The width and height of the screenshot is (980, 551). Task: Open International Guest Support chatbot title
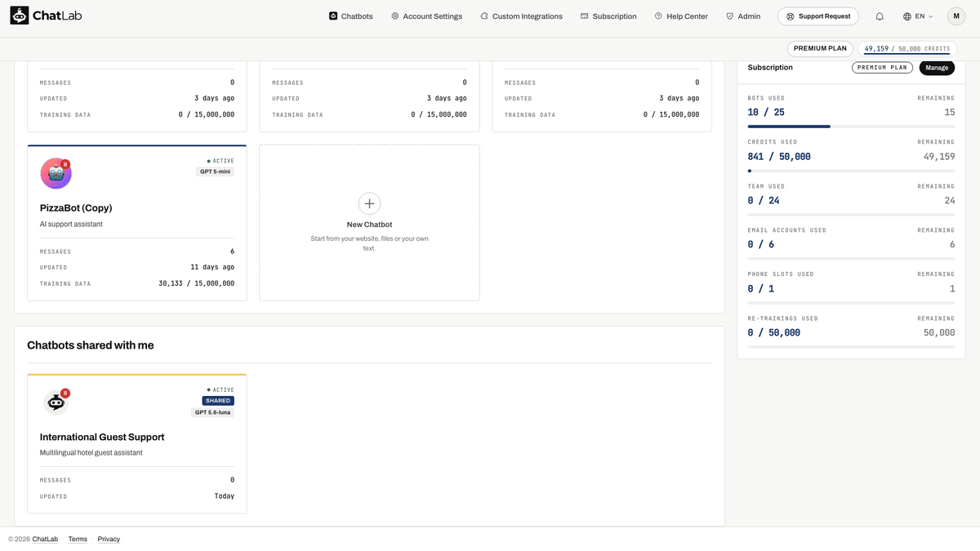(x=102, y=437)
